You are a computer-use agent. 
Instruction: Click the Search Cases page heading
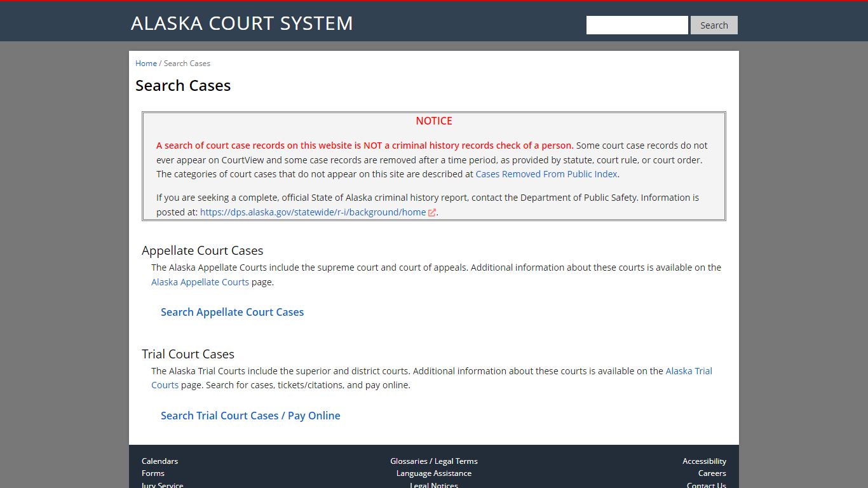coord(183,86)
